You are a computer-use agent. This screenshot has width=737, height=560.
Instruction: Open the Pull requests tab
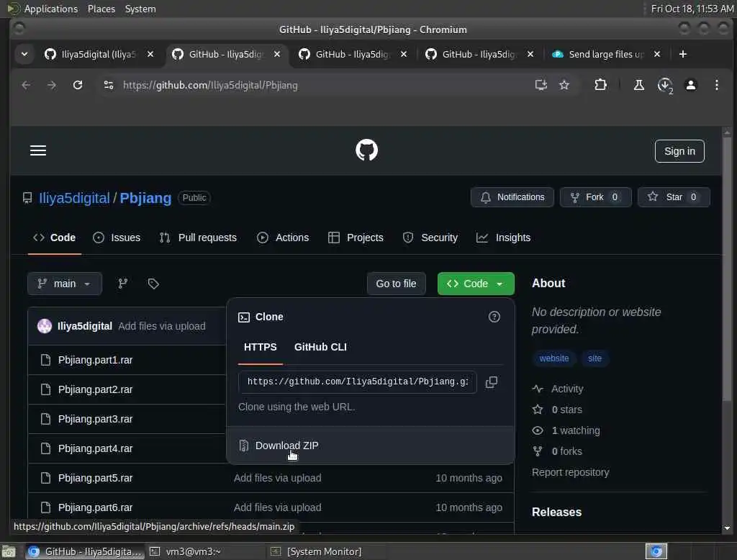click(198, 238)
